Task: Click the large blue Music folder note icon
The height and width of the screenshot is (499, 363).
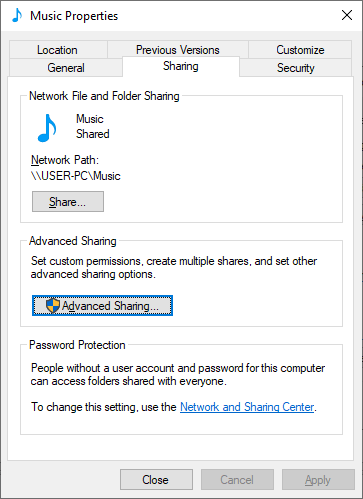Action: point(47,128)
